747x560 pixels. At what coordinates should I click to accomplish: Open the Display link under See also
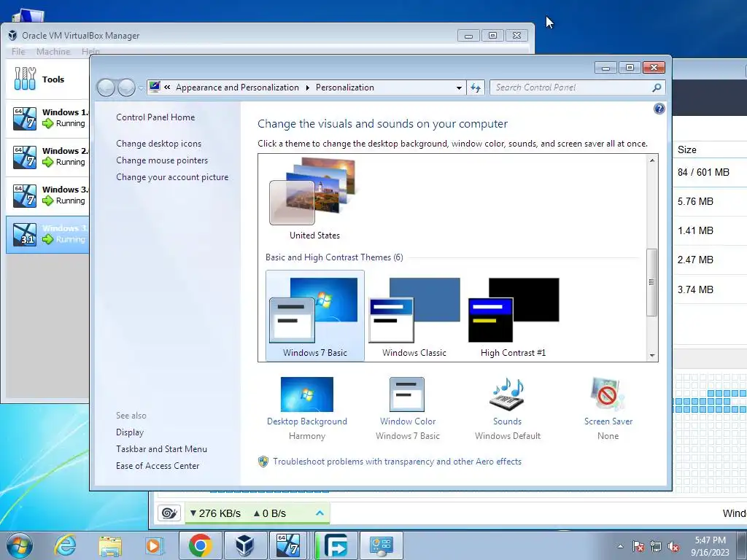[130, 432]
